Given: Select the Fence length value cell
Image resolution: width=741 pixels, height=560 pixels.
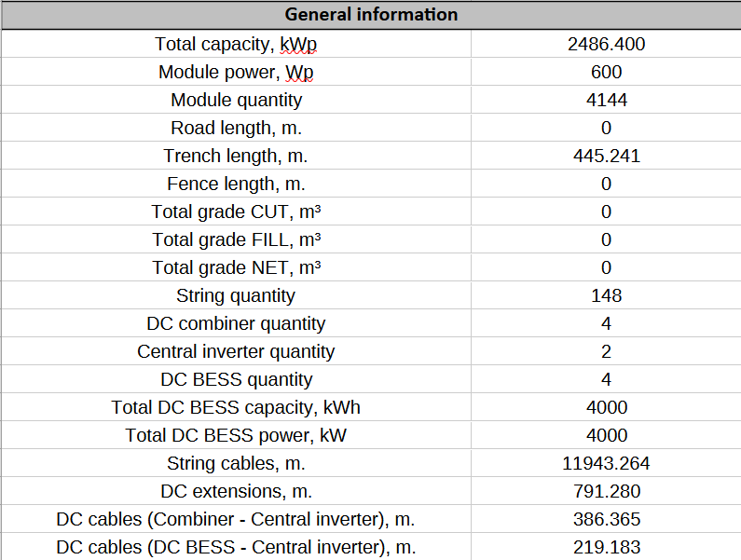Looking at the screenshot, I should [x=607, y=184].
